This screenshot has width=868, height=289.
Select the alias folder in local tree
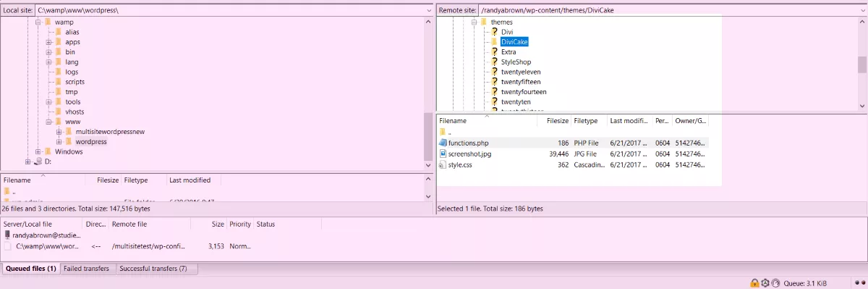click(72, 33)
